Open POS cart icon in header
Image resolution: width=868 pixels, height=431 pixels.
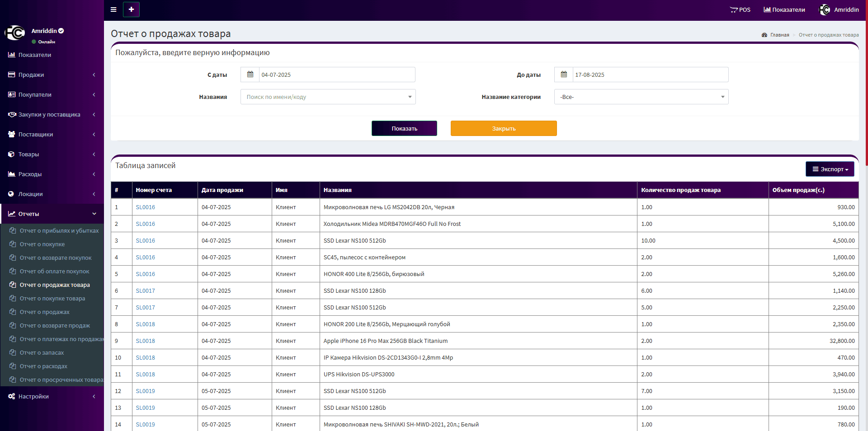(x=734, y=10)
